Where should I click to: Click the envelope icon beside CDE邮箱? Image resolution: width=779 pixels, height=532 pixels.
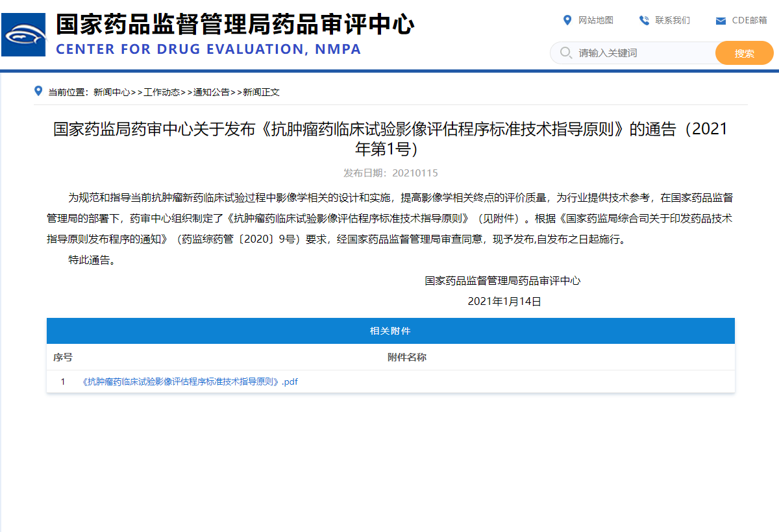[x=721, y=21]
